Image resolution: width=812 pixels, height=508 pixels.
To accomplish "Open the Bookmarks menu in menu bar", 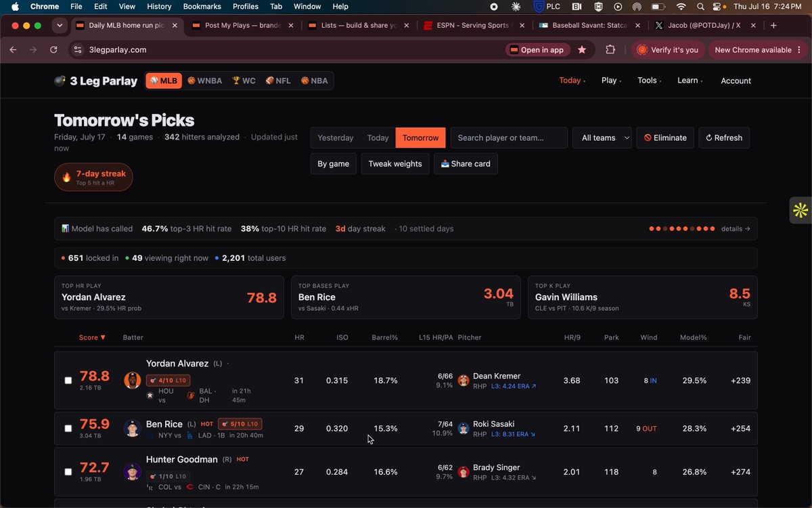I will pos(202,7).
